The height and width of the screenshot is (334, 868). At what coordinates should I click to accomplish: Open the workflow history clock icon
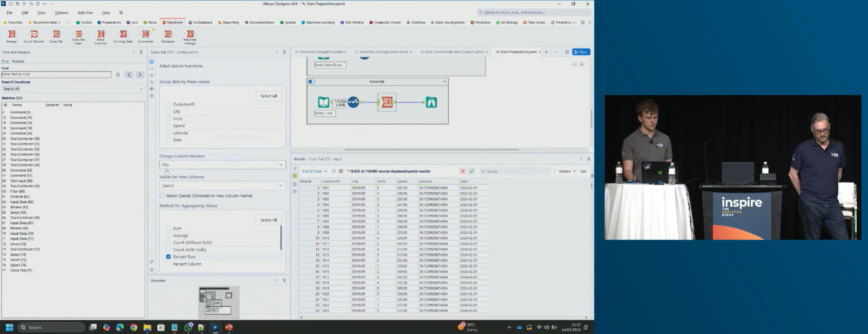click(567, 52)
